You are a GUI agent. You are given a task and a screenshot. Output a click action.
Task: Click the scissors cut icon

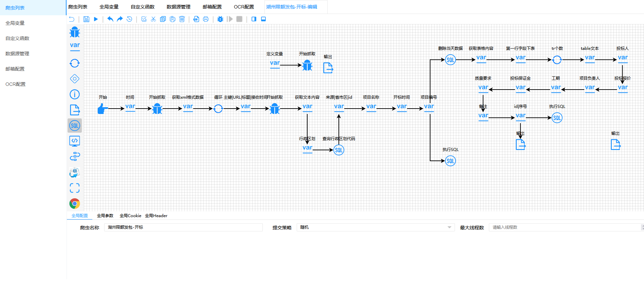point(153,19)
